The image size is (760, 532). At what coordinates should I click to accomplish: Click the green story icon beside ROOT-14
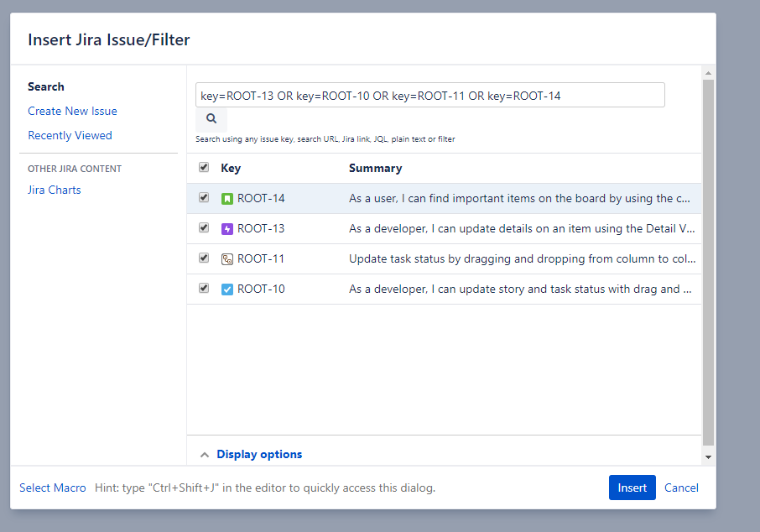[226, 197]
